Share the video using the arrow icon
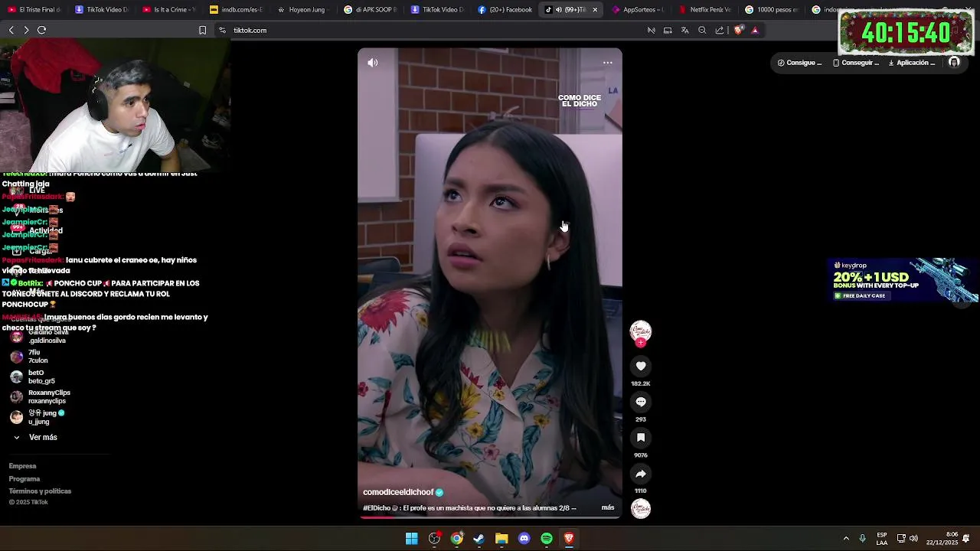Screen dimensions: 980x551 coord(641,474)
